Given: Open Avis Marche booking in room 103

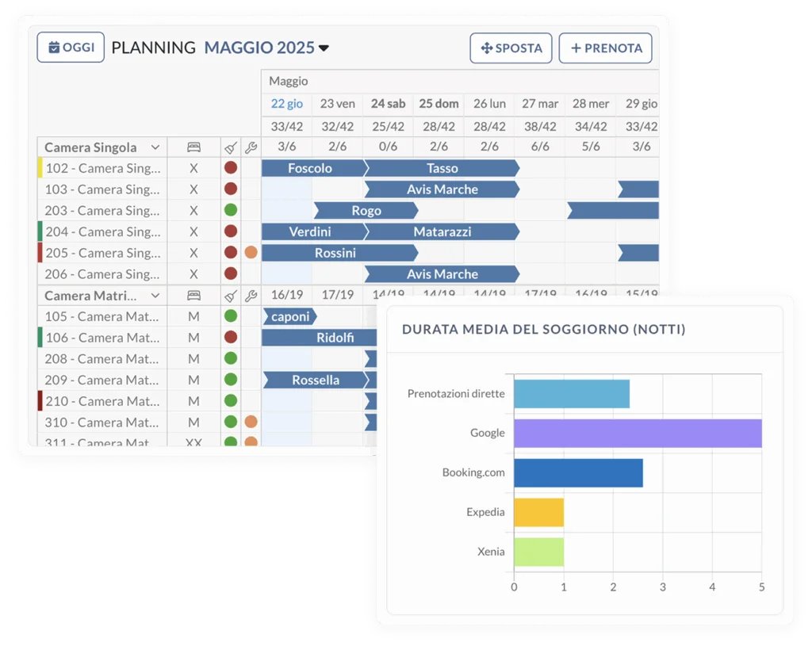Looking at the screenshot, I should pos(442,189).
